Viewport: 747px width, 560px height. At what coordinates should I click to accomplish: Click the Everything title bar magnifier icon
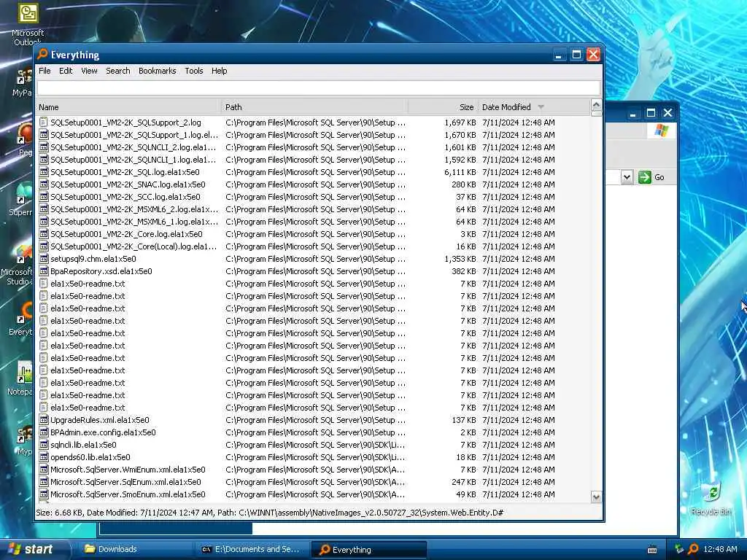43,54
